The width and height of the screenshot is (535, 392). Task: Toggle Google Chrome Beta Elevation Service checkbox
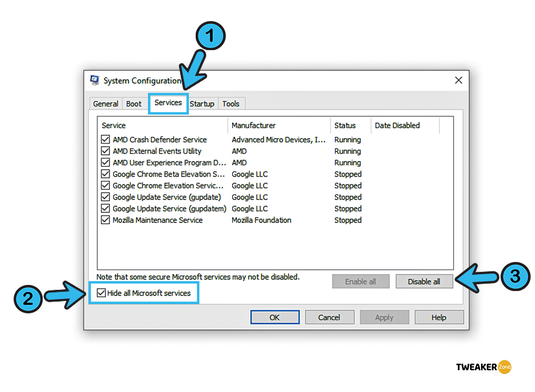point(105,174)
